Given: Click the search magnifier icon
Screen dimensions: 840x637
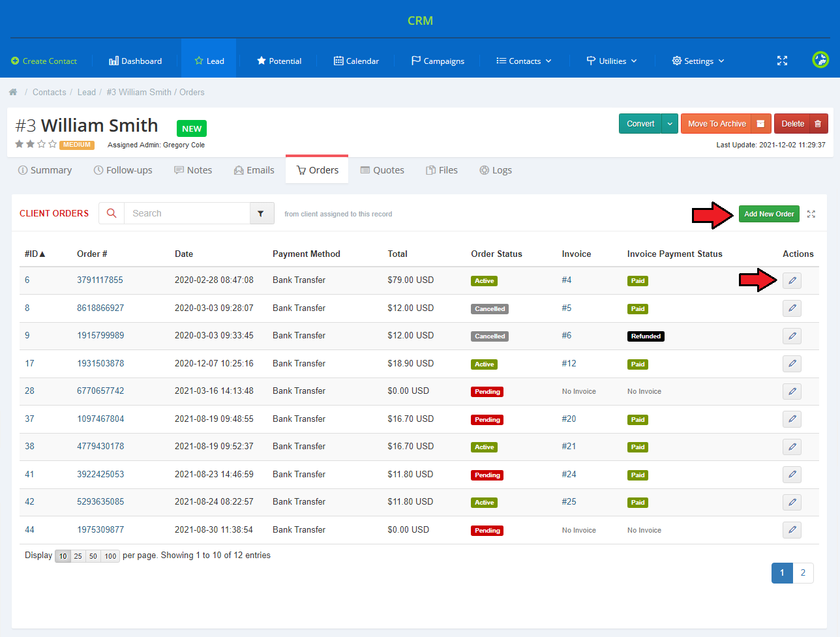Looking at the screenshot, I should pos(112,213).
